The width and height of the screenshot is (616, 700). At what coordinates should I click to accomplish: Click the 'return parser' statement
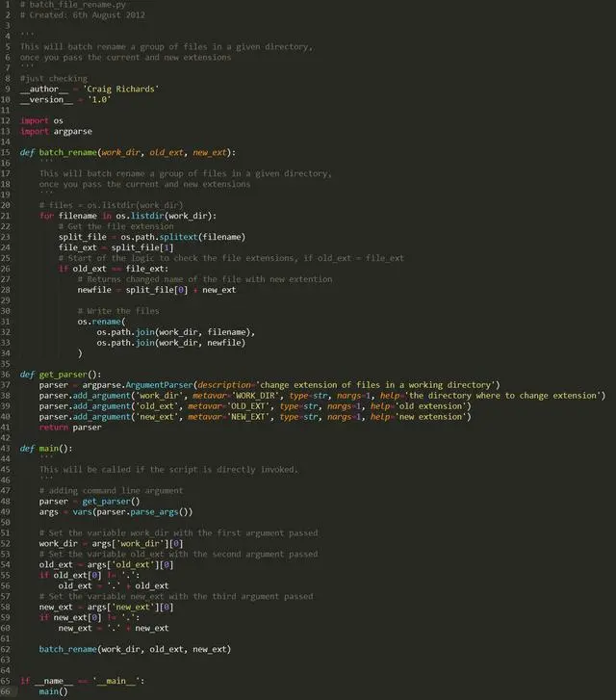pos(70,428)
